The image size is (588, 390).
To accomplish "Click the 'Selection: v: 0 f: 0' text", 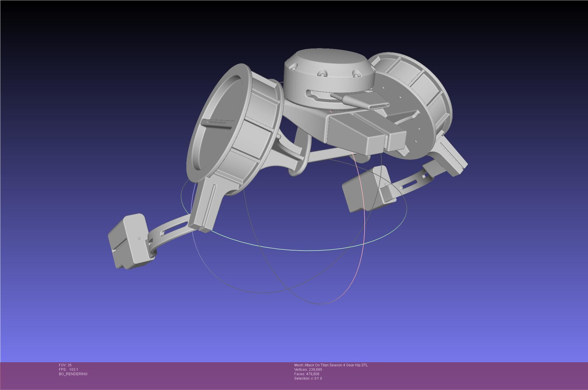I will pos(308,378).
